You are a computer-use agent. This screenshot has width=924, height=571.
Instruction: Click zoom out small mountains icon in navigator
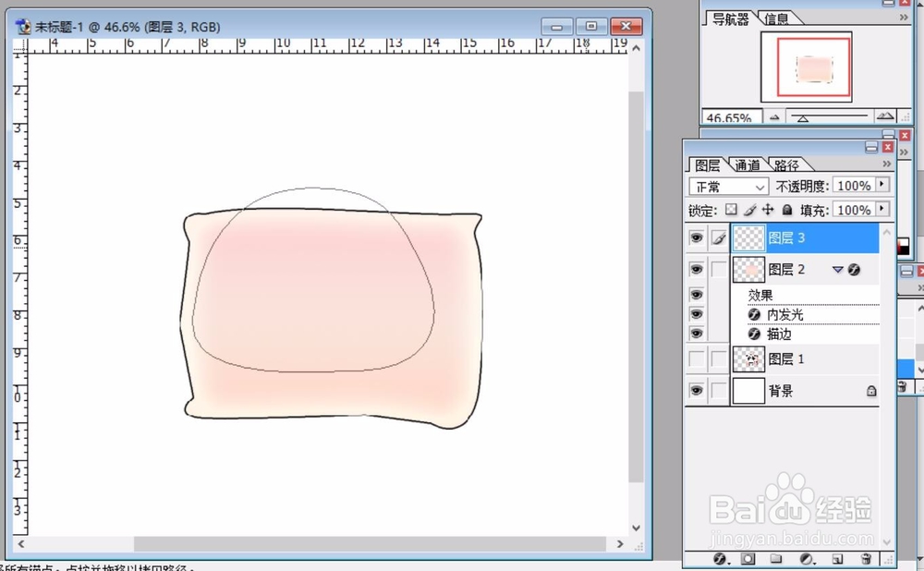click(774, 117)
